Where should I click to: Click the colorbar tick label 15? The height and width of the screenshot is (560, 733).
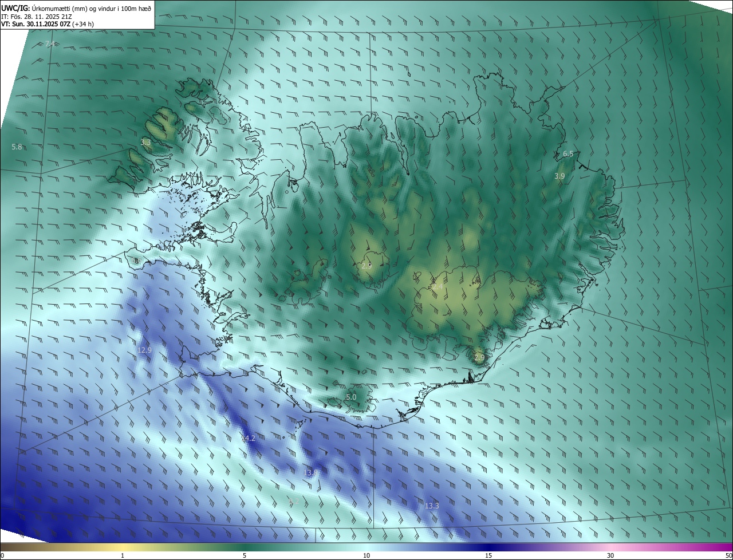point(488,555)
